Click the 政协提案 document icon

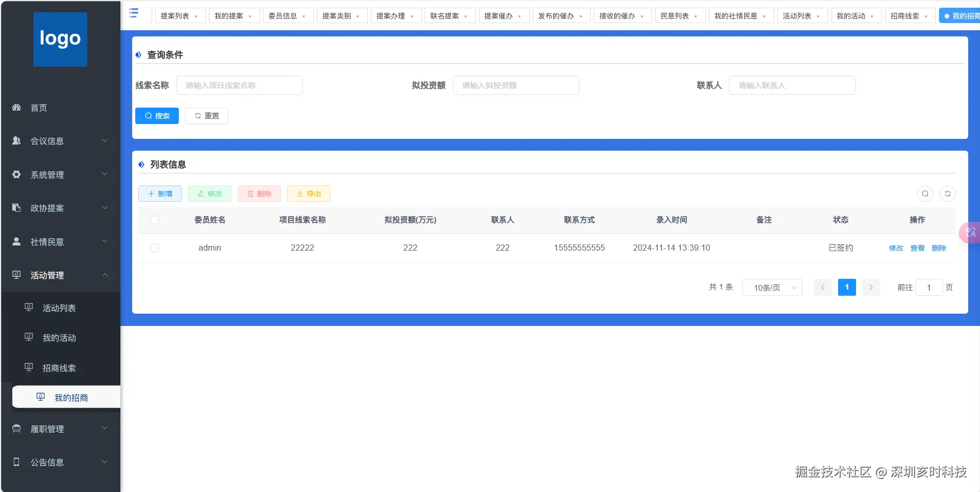click(16, 208)
